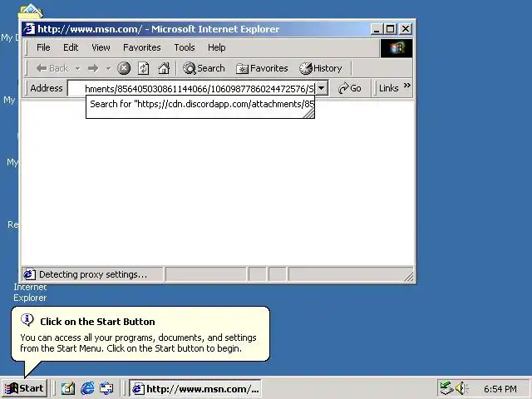Screen dimensions: 532x399
Task: Open the Favorites toolbar button
Action: (262, 68)
